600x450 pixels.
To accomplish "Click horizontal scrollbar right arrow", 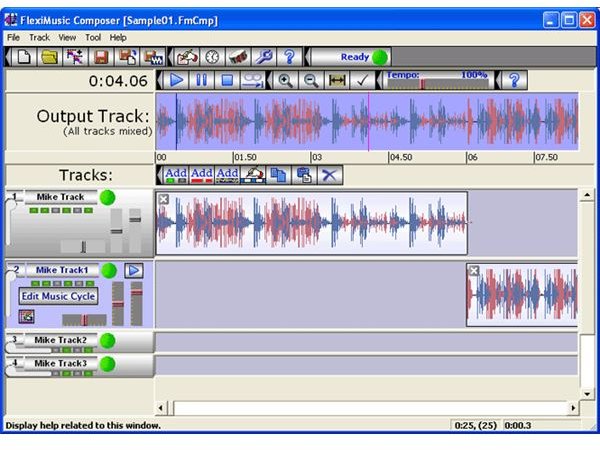I will [x=573, y=408].
